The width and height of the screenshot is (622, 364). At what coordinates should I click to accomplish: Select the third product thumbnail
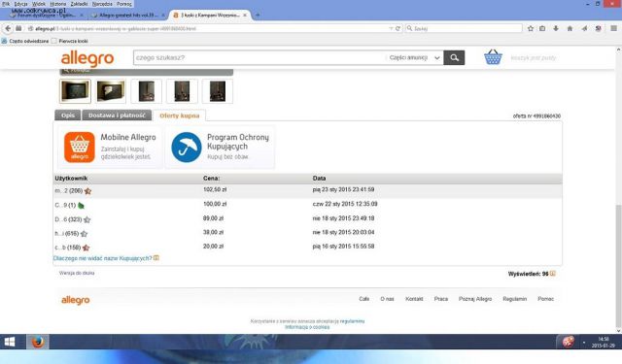coord(147,91)
